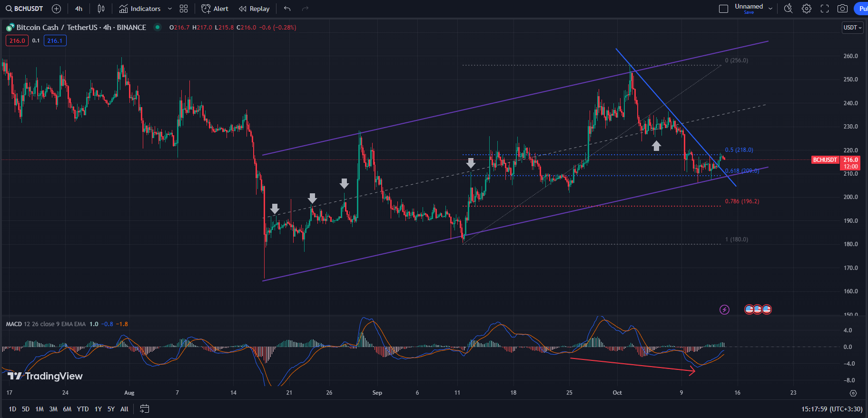Image resolution: width=868 pixels, height=418 pixels.
Task: Click the BCHUSDT price label on axis
Action: (x=825, y=160)
